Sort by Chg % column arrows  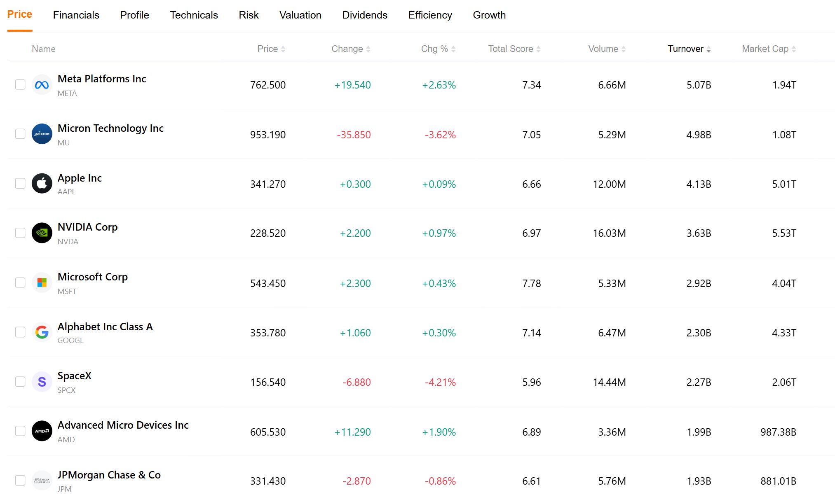tap(453, 49)
